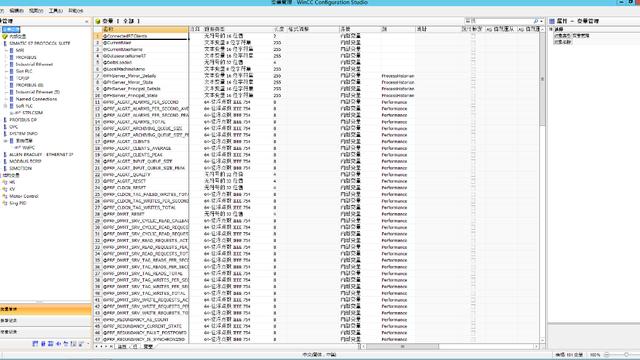Click the Slot PLC channel icon
This screenshot has width=640, height=360.
11,71
